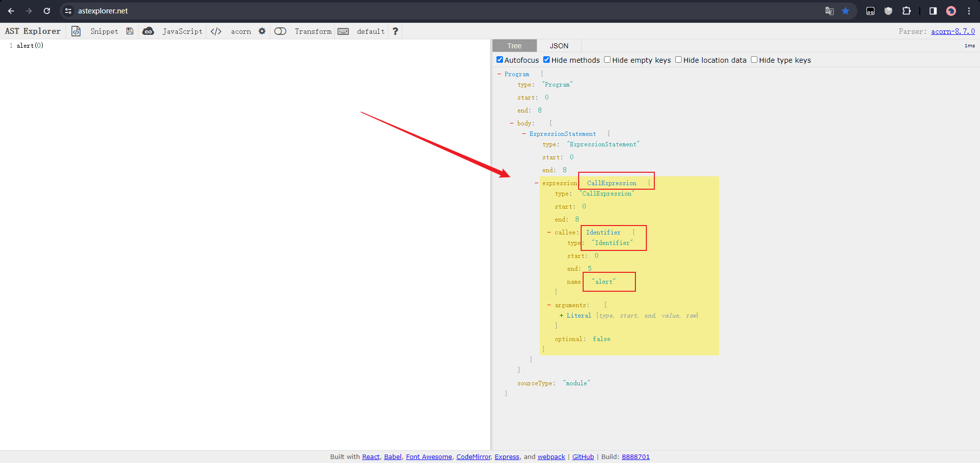
Task: Click the name value "alert"
Action: (x=604, y=282)
